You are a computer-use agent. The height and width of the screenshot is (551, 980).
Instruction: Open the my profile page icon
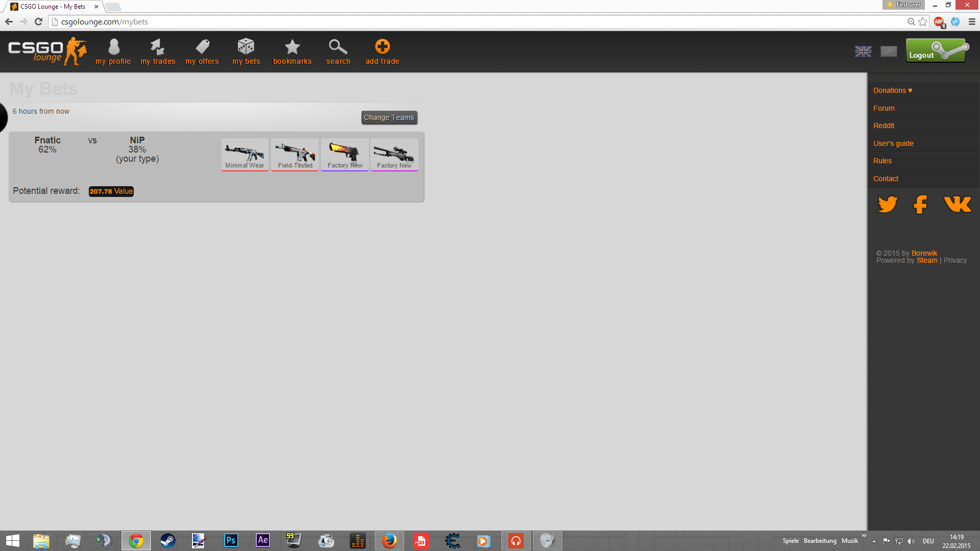coord(113,47)
